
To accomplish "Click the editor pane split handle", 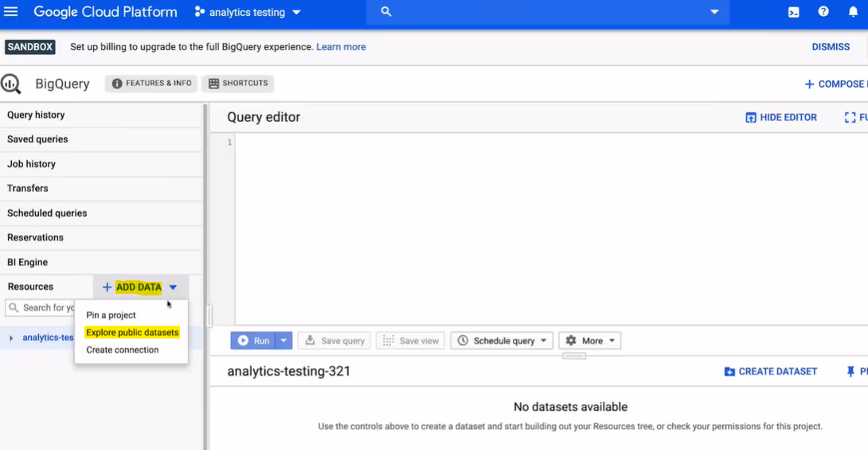I will tap(574, 356).
